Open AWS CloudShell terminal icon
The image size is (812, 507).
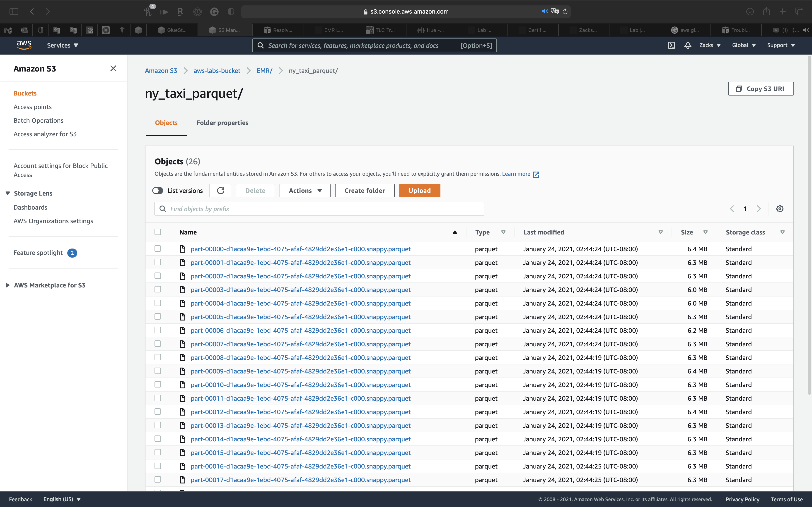[x=671, y=45]
